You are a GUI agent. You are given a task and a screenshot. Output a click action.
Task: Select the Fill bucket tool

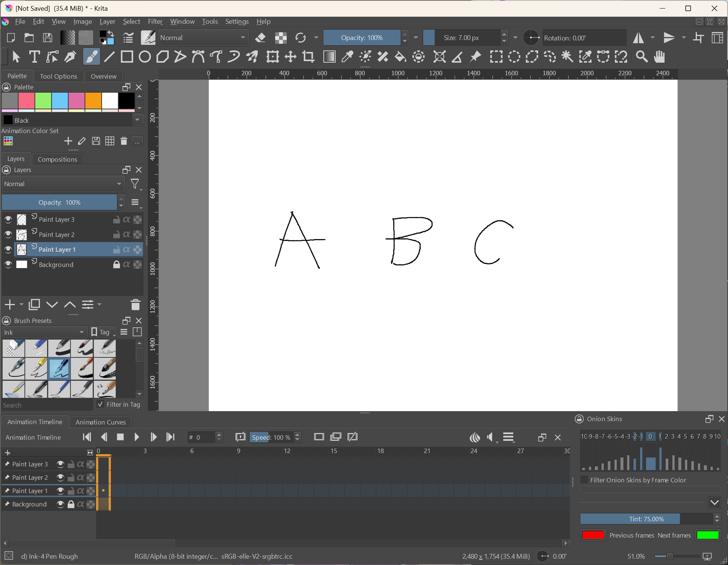coord(400,57)
